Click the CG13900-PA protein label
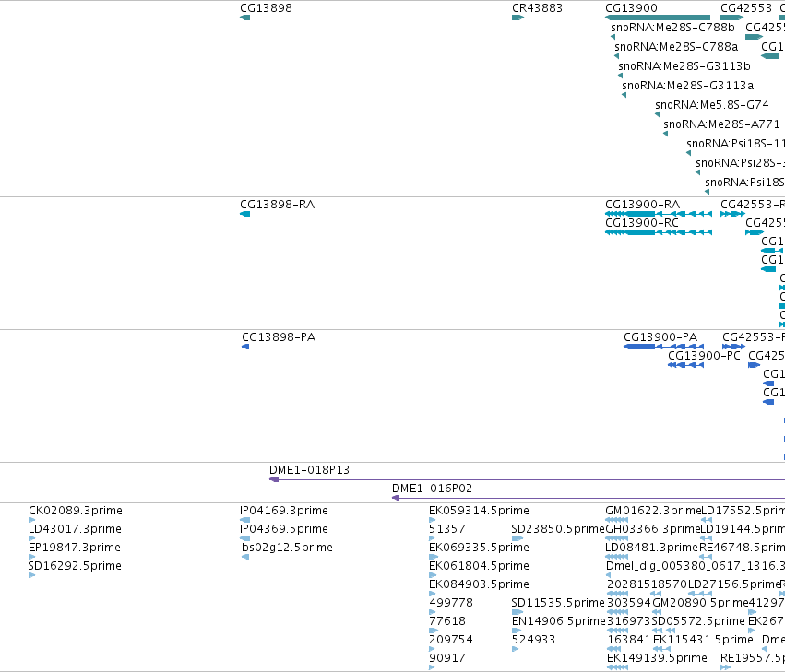This screenshot has width=785, height=672. pos(660,337)
